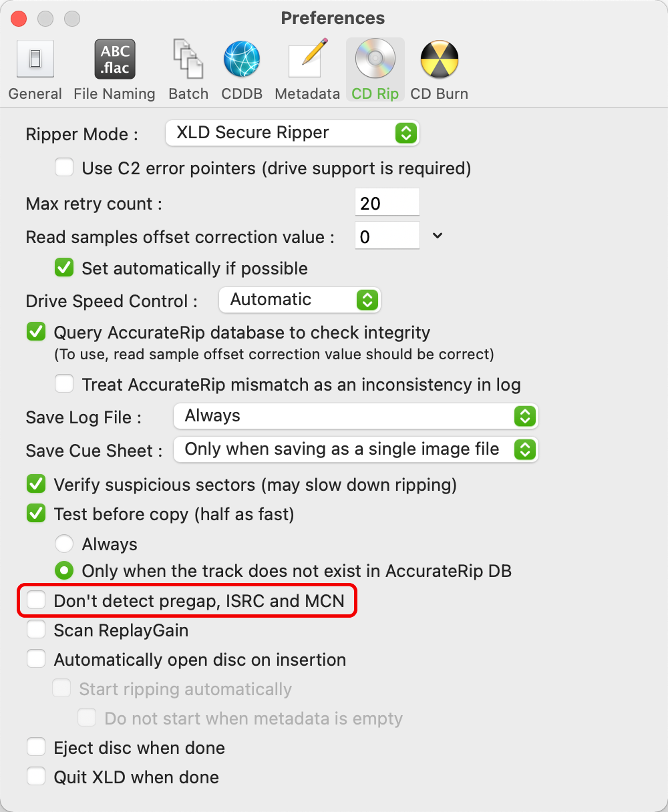This screenshot has width=668, height=812.
Task: Check Don't detect pregap, ISRC and MCN
Action: 36,600
